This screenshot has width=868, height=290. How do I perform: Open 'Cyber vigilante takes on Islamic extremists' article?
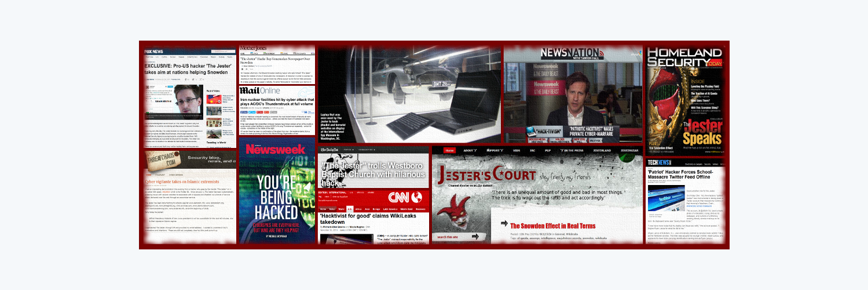[182, 182]
